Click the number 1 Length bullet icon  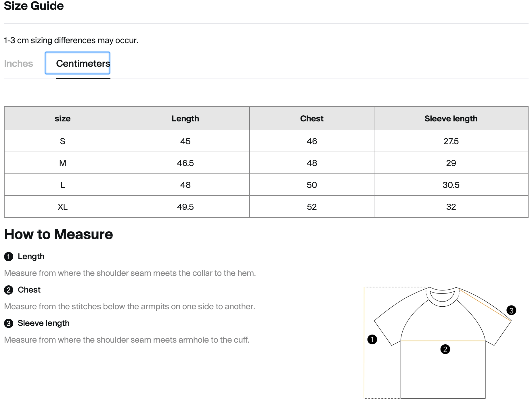point(9,256)
